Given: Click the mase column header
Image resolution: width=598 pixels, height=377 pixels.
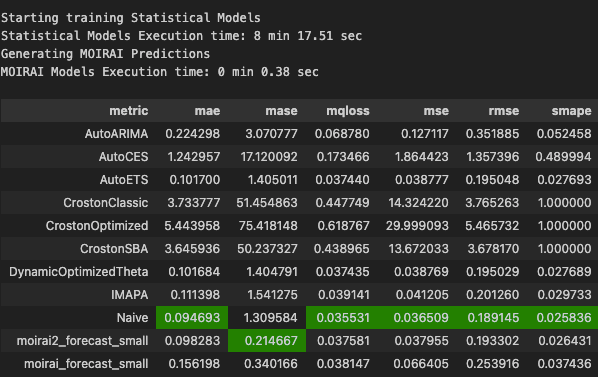Looking at the screenshot, I should [281, 111].
